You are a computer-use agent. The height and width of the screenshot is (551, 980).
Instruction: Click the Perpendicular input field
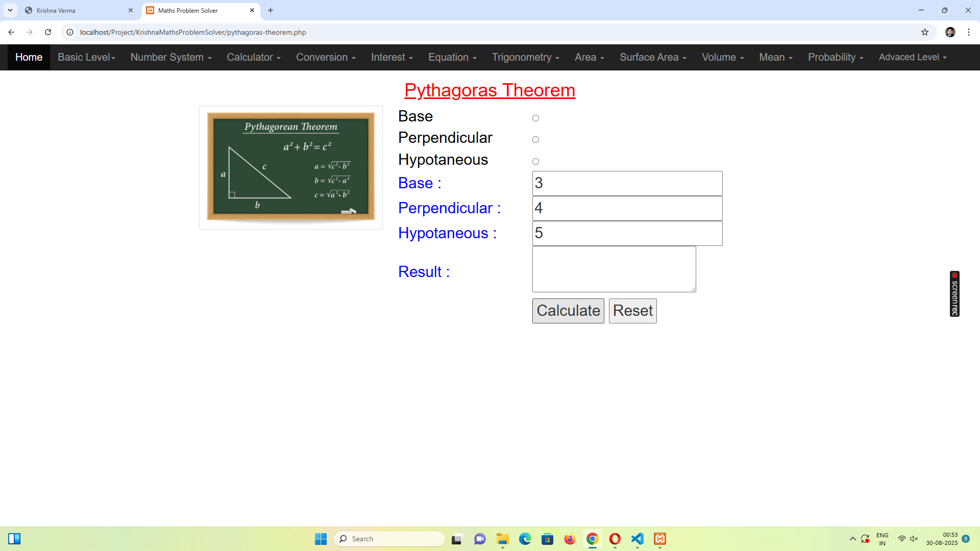pos(627,208)
